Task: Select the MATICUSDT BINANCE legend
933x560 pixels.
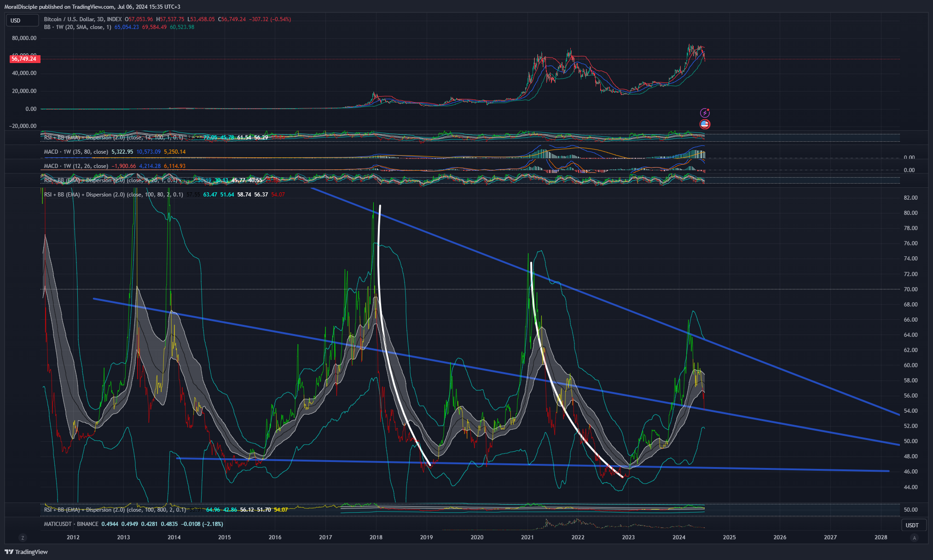Action: click(x=71, y=524)
